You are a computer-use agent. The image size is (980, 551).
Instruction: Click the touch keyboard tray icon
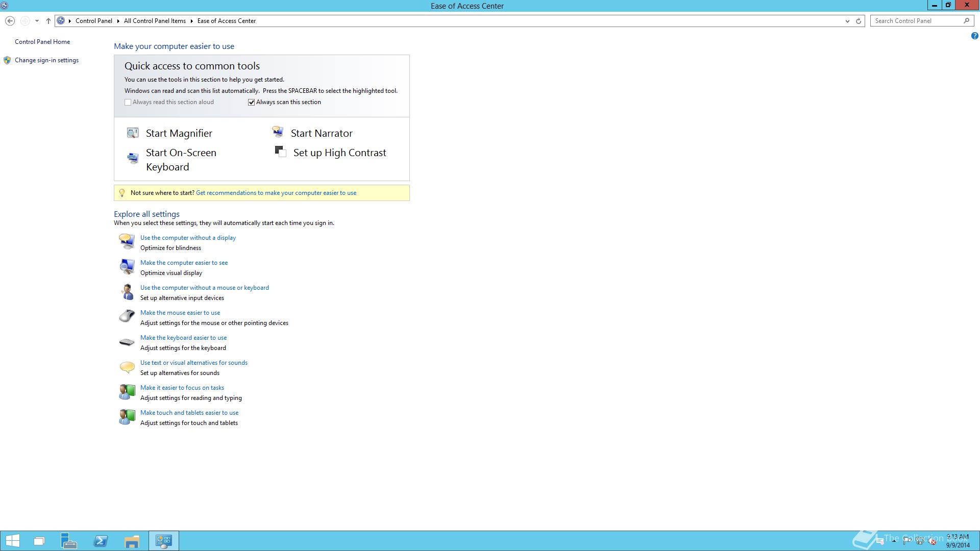coord(880,541)
